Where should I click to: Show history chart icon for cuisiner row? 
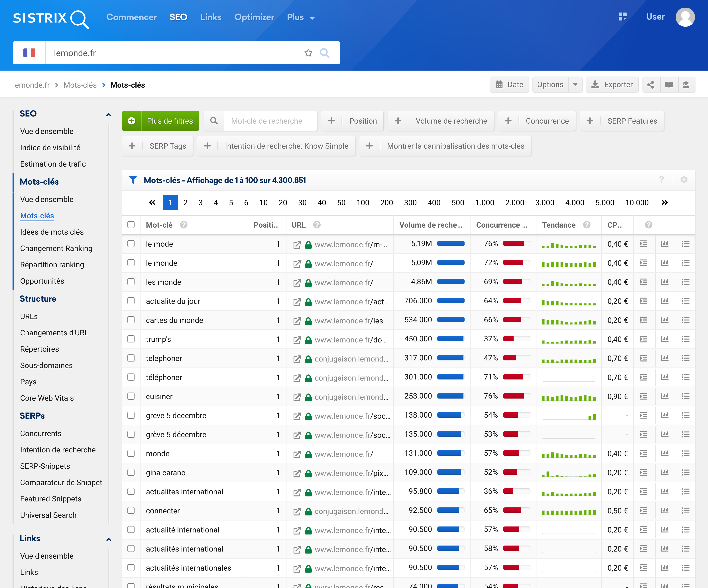pos(664,396)
